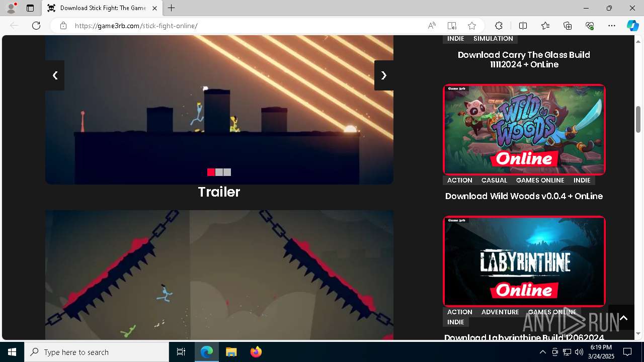Open the Favorites list
The image size is (644, 362).
545,26
